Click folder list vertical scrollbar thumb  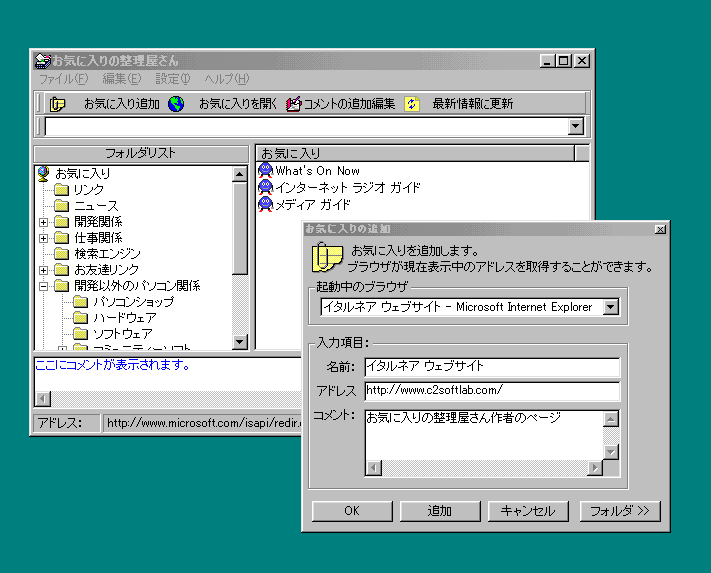tap(239, 228)
